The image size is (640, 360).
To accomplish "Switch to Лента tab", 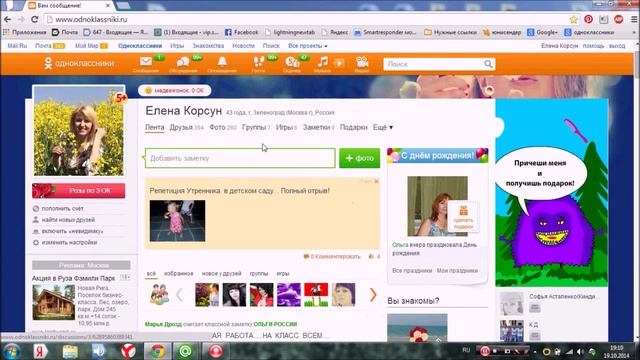I will tap(155, 127).
